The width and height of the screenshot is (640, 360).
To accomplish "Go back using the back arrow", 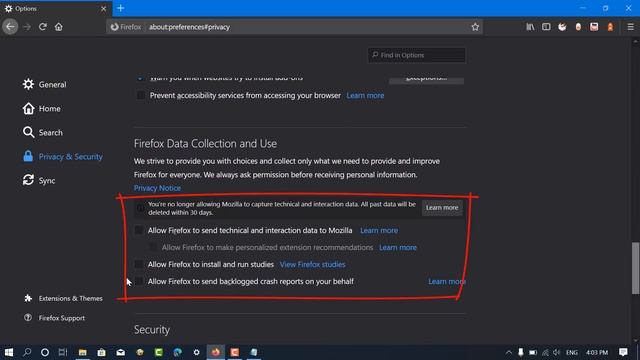I will pos(10,27).
